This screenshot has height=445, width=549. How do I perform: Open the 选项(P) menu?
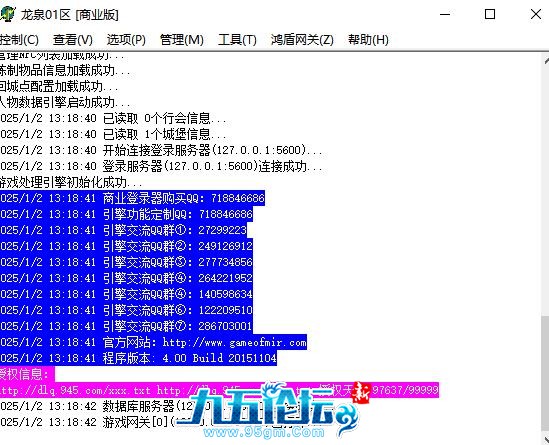coord(126,40)
